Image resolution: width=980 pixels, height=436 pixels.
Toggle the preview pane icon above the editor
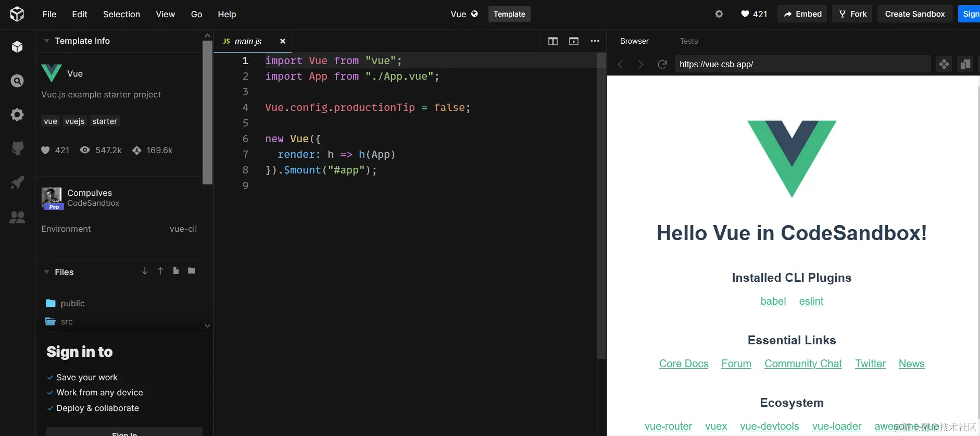pos(574,41)
